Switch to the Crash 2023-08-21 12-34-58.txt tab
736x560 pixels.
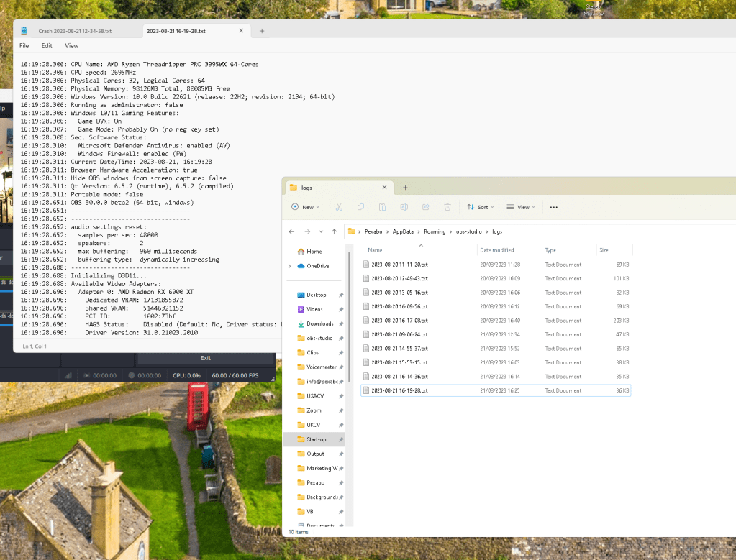coord(75,31)
